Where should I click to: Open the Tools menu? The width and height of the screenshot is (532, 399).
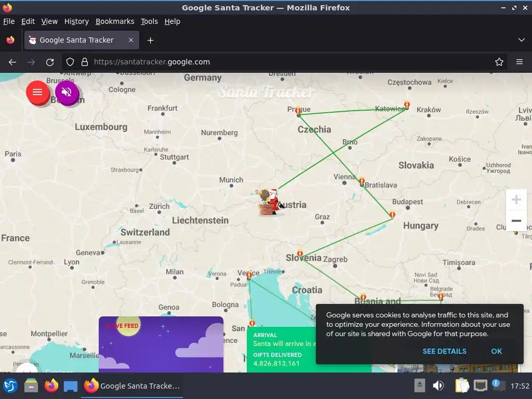pos(149,21)
